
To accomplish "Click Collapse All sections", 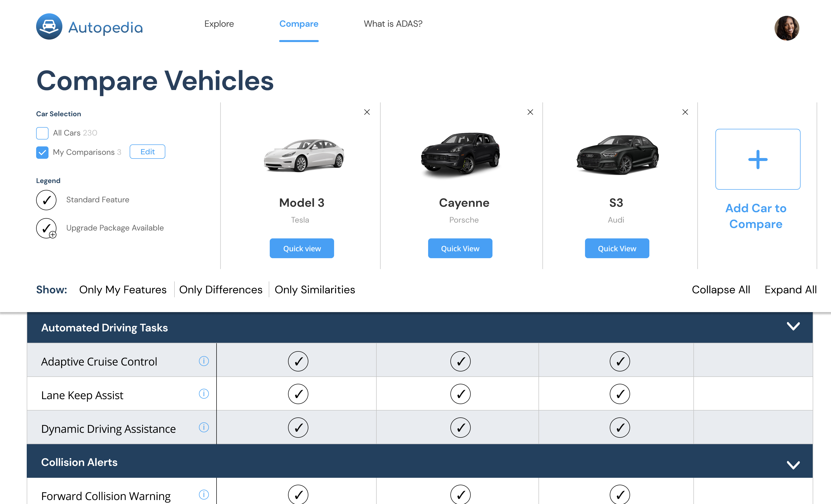I will pos(721,289).
